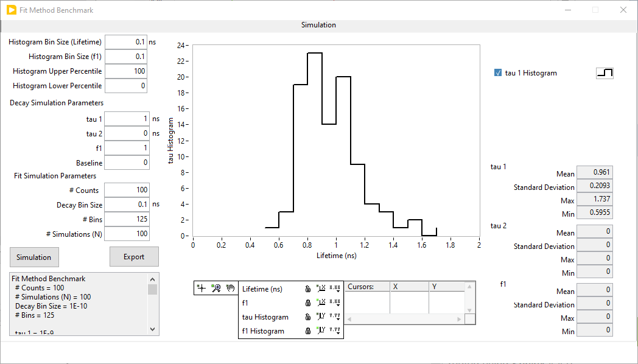Click the Lifetime (ns) scale legend name
This screenshot has height=364, width=638.
coord(262,289)
